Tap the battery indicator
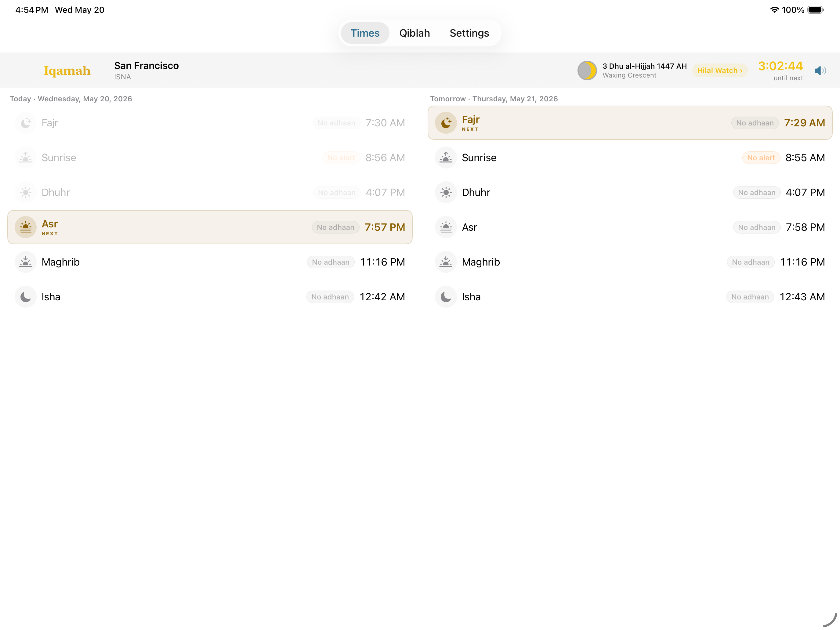The height and width of the screenshot is (630, 840). (816, 10)
